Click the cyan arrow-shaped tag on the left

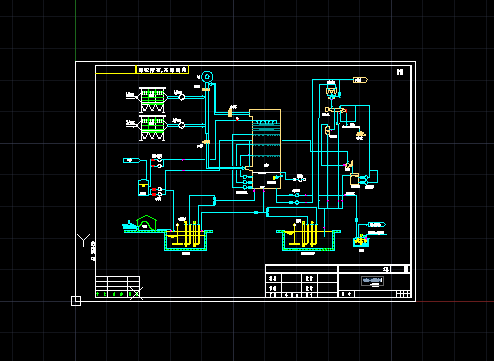point(132,161)
